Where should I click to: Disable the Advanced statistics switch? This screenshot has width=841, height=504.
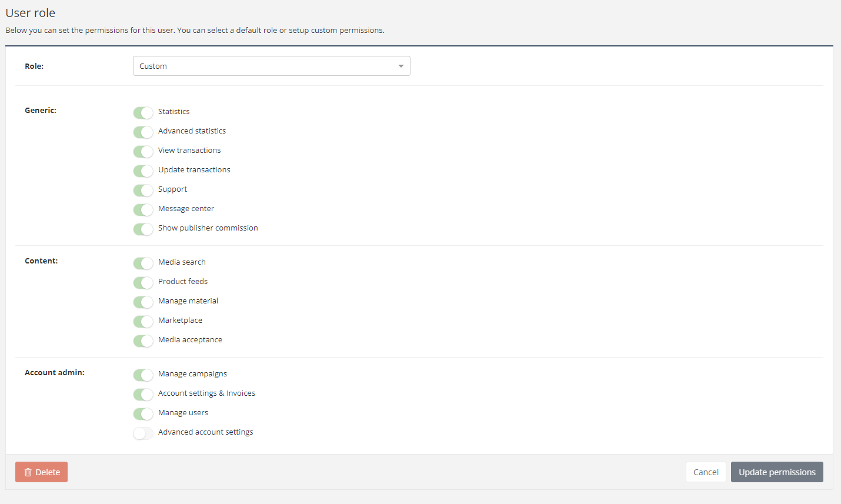[x=143, y=132]
